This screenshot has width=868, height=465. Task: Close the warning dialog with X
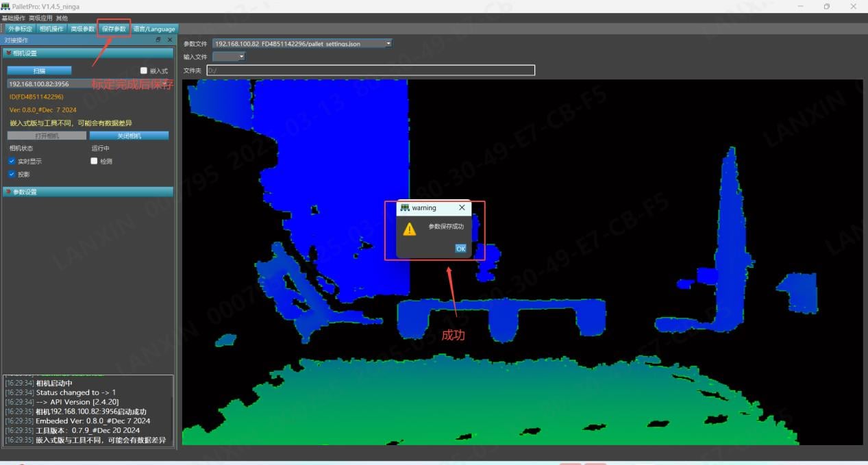(462, 208)
